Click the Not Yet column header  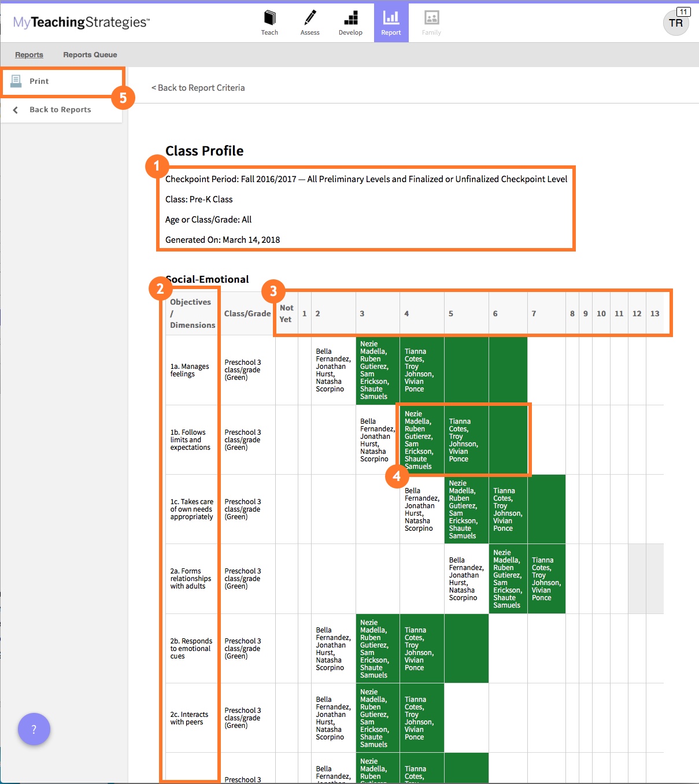pos(286,313)
